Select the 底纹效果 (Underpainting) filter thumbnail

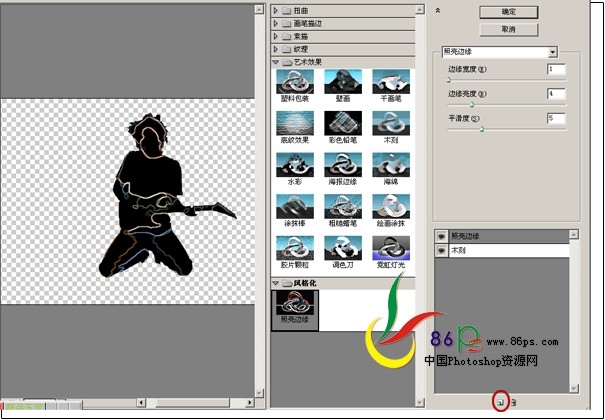(x=295, y=123)
